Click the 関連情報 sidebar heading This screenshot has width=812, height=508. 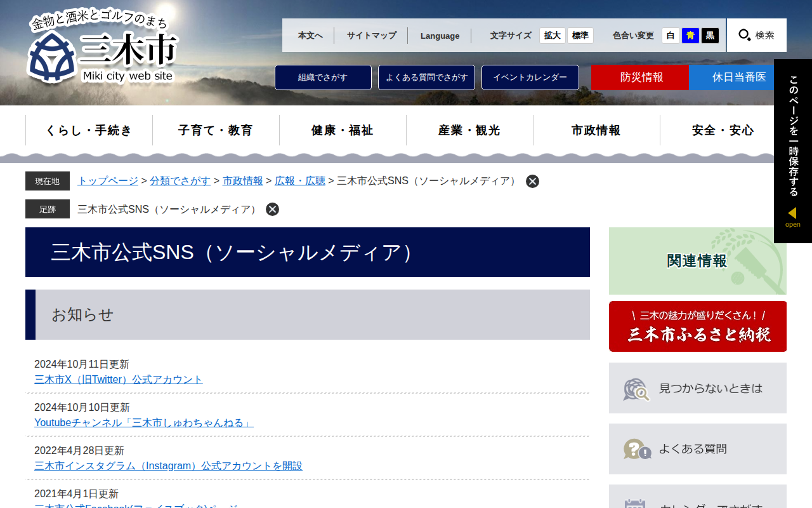pos(697,261)
